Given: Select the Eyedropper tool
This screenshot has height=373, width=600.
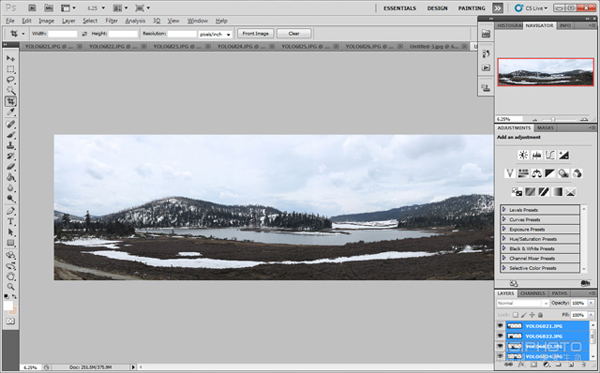Looking at the screenshot, I should point(10,112).
